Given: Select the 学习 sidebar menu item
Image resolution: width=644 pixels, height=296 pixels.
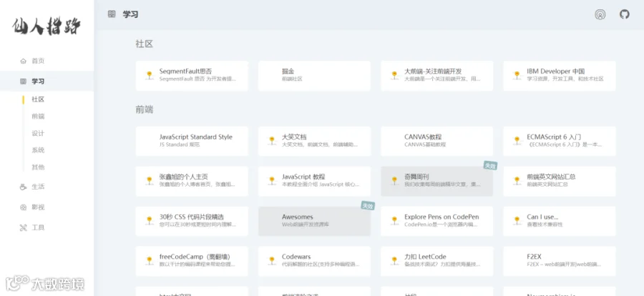Looking at the screenshot, I should pyautogui.click(x=47, y=82).
